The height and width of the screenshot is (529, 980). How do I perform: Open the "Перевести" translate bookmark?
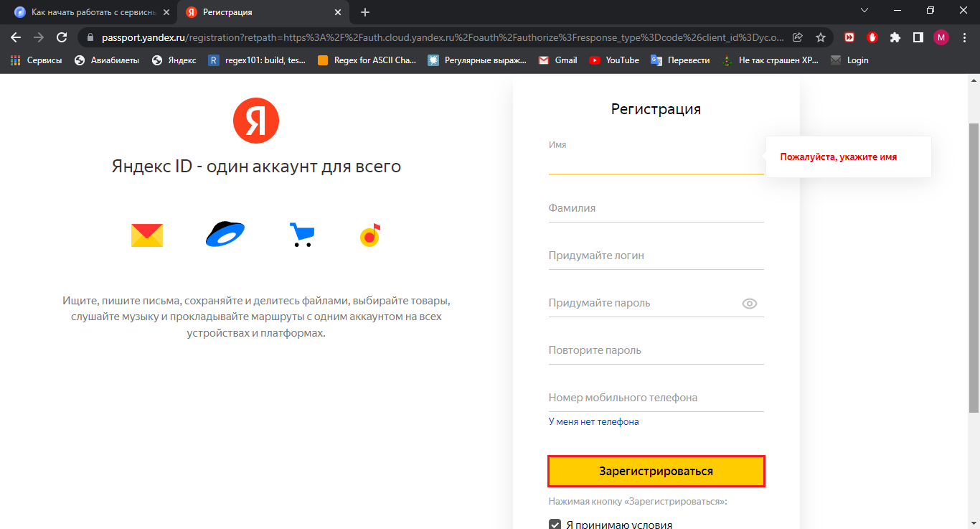(x=680, y=60)
